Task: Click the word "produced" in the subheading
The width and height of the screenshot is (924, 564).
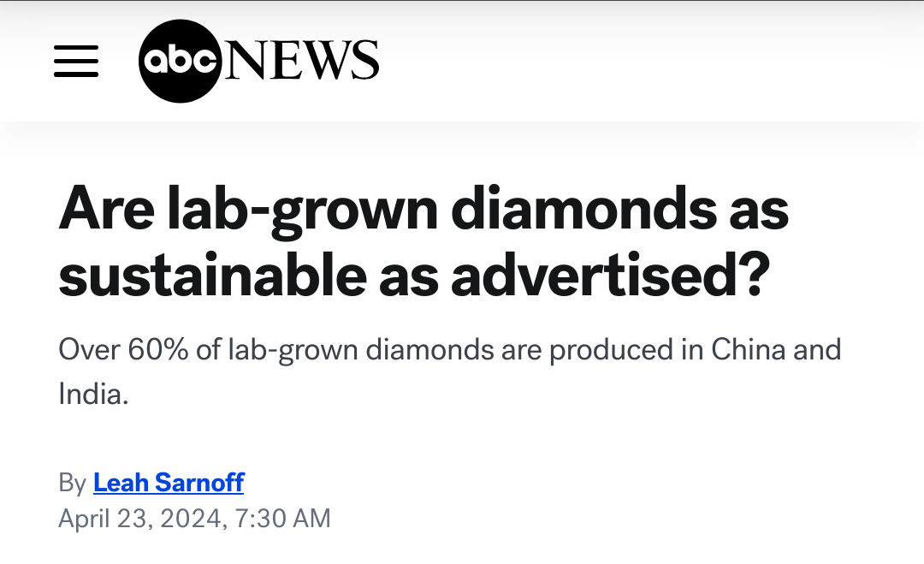Action: click(x=611, y=351)
